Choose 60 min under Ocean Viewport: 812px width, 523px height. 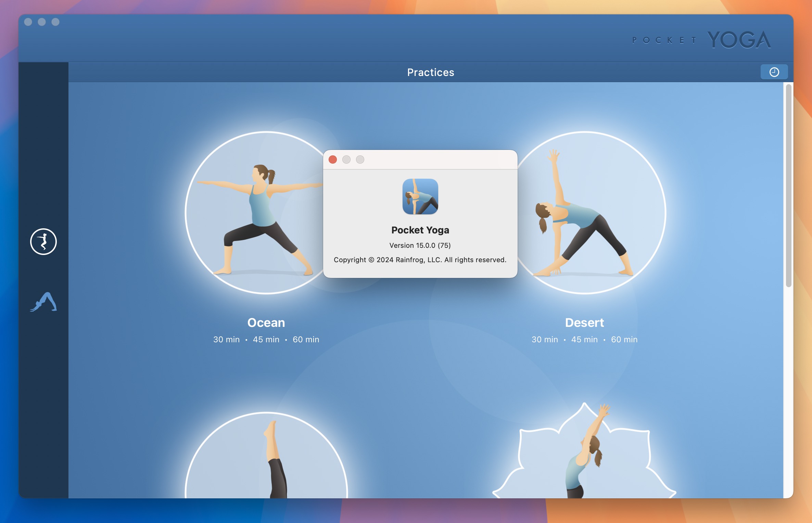click(306, 340)
